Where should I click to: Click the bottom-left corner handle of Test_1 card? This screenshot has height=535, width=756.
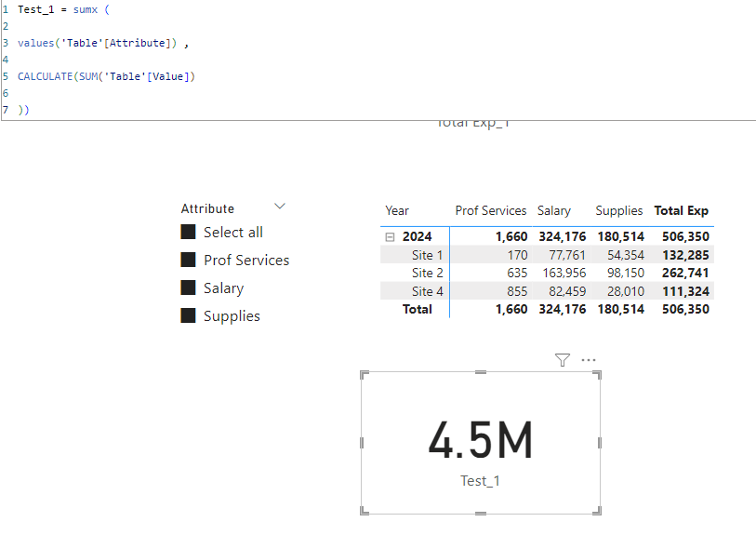(365, 511)
